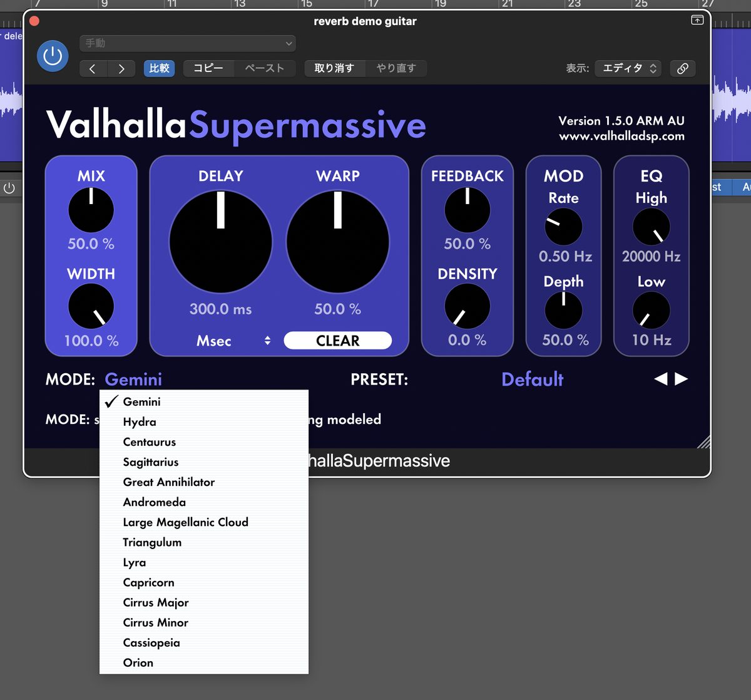This screenshot has height=700, width=751.
Task: Select Gemini in the mode list
Action: (204, 401)
